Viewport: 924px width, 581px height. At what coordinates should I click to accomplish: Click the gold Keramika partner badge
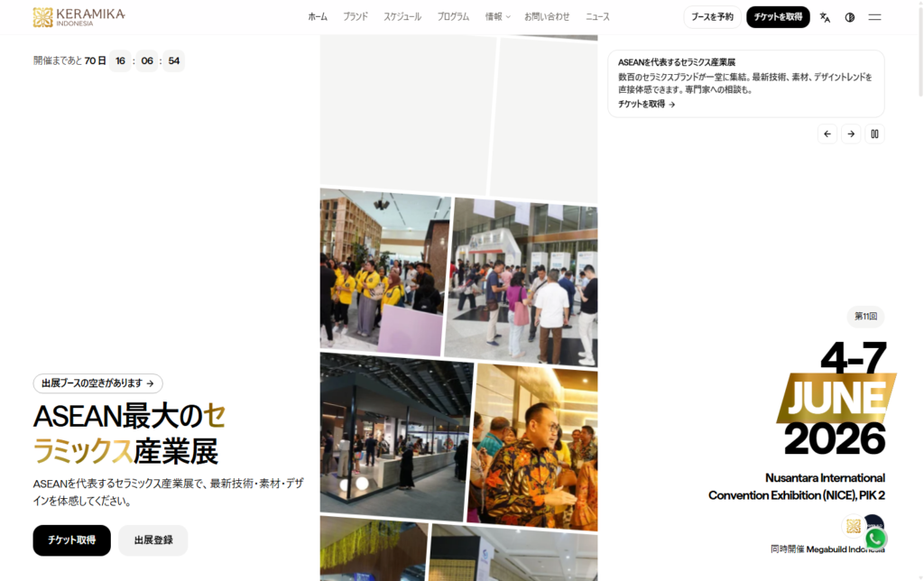click(x=853, y=526)
